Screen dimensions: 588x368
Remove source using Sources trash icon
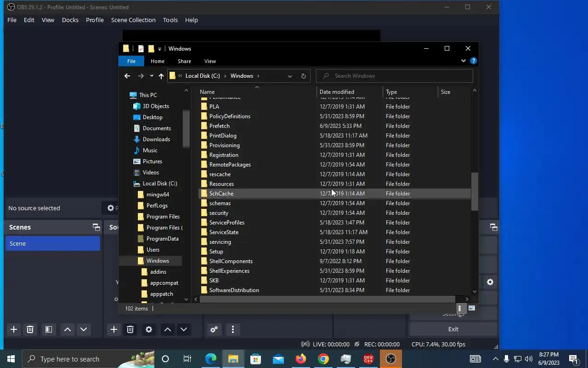130,329
